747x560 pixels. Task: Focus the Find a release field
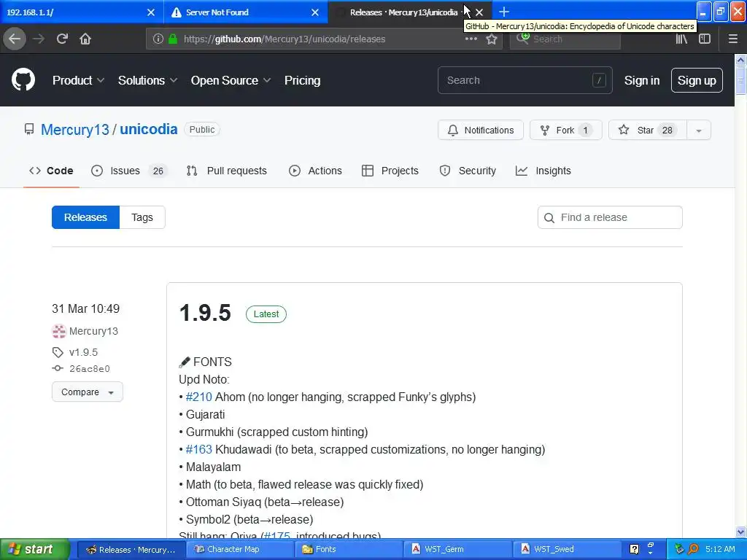tap(610, 217)
